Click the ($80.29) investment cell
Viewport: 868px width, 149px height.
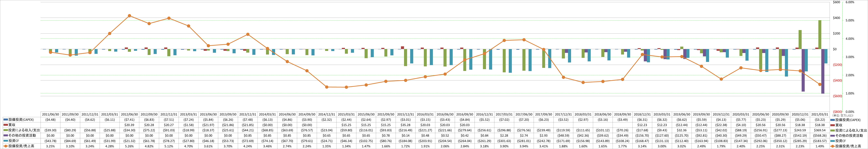point(70,130)
